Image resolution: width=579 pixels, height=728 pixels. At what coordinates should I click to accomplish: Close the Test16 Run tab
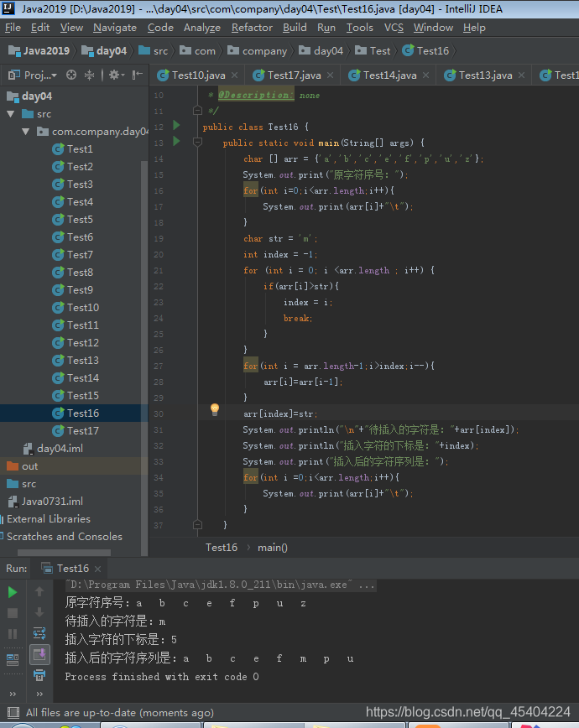[x=97, y=569]
